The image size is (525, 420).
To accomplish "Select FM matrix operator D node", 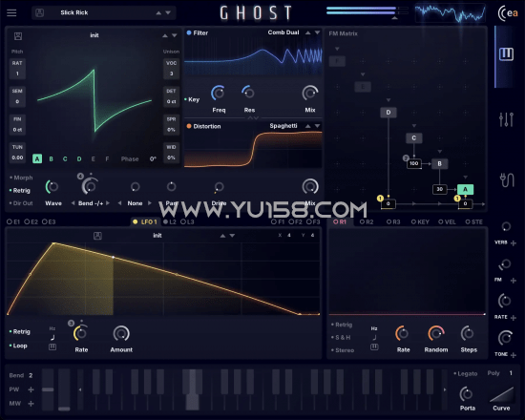I will pyautogui.click(x=388, y=113).
